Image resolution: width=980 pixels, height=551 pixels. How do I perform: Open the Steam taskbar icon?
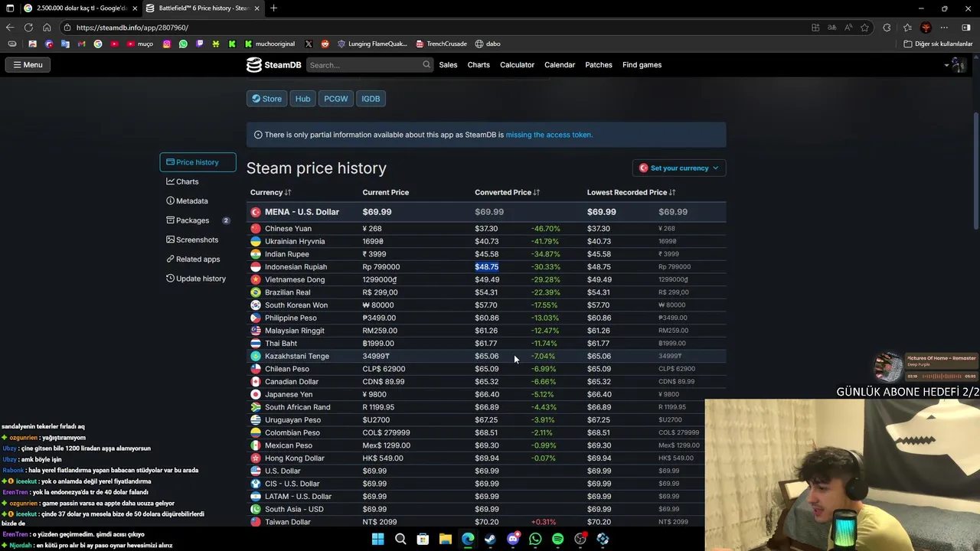tap(490, 540)
